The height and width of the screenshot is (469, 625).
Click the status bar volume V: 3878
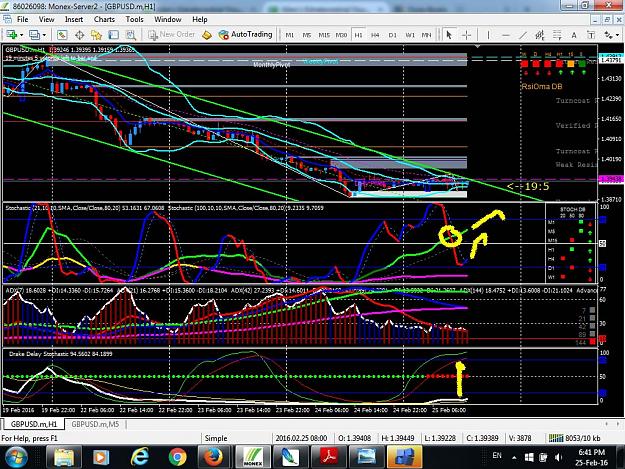point(520,438)
